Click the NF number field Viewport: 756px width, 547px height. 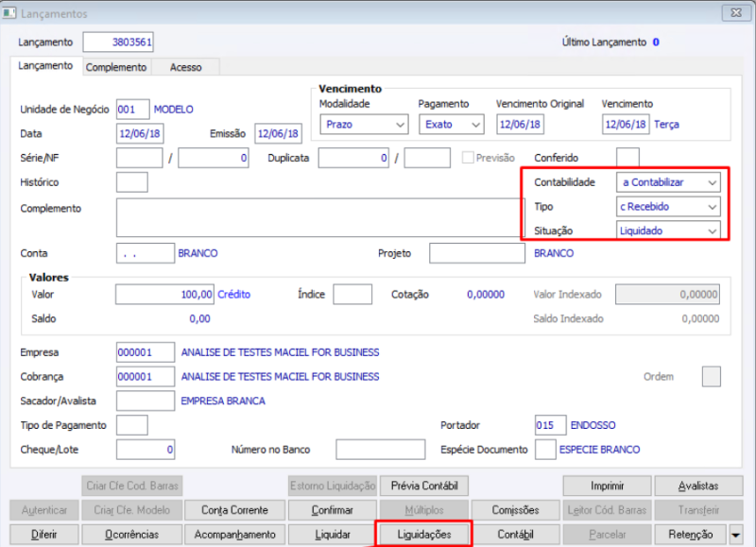coord(214,158)
